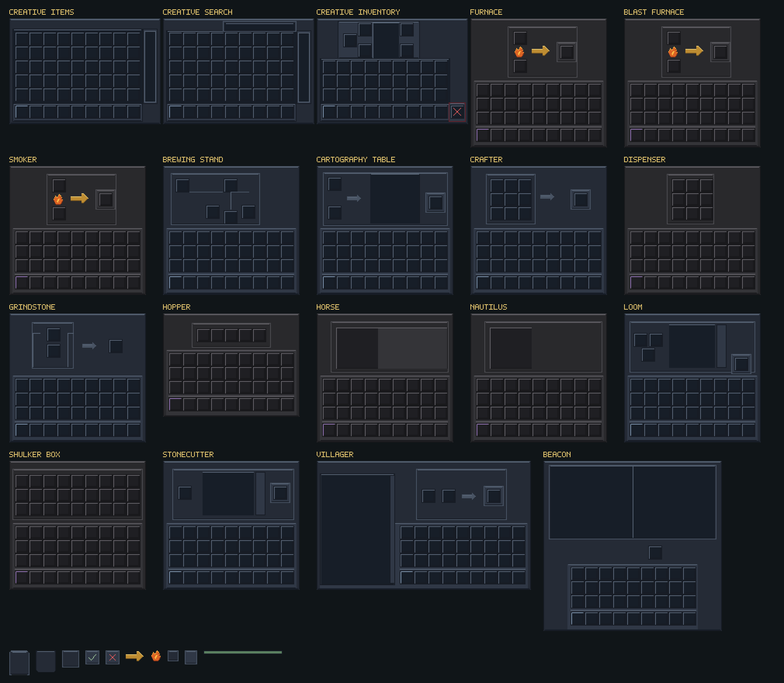Click the CREATIVE SEARCH label

198,12
